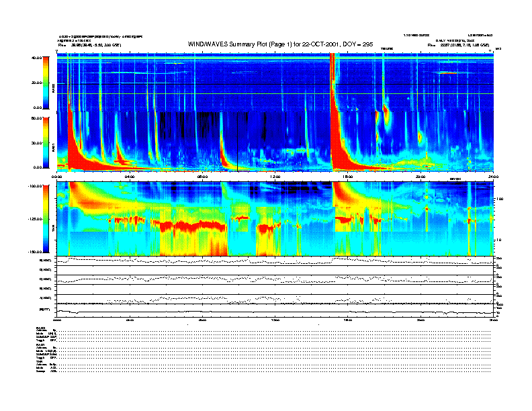Image resolution: width=532 pixels, height=411 pixels.
Task: Click the 04:00 tick below the RAD1 spectrogram
Action: (x=129, y=177)
